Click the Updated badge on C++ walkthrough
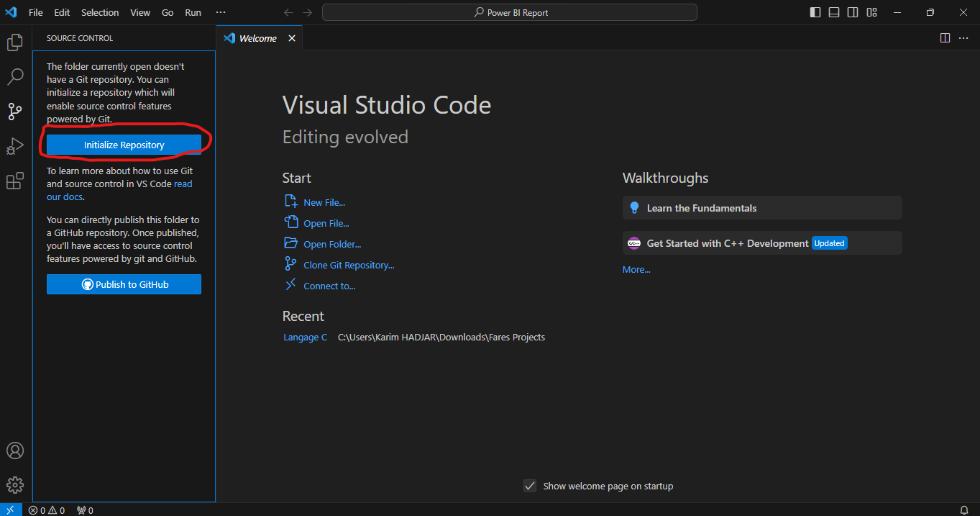 (x=830, y=243)
